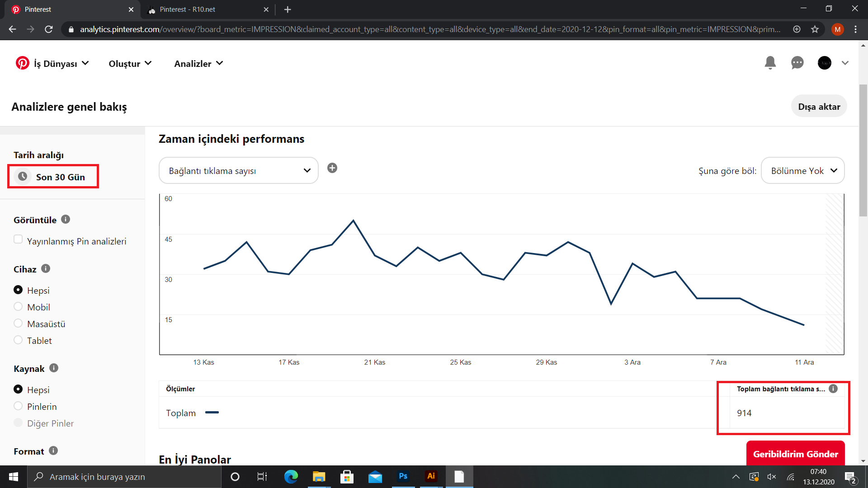The height and width of the screenshot is (488, 868).
Task: Select Masaüstü device filter
Action: tap(18, 323)
